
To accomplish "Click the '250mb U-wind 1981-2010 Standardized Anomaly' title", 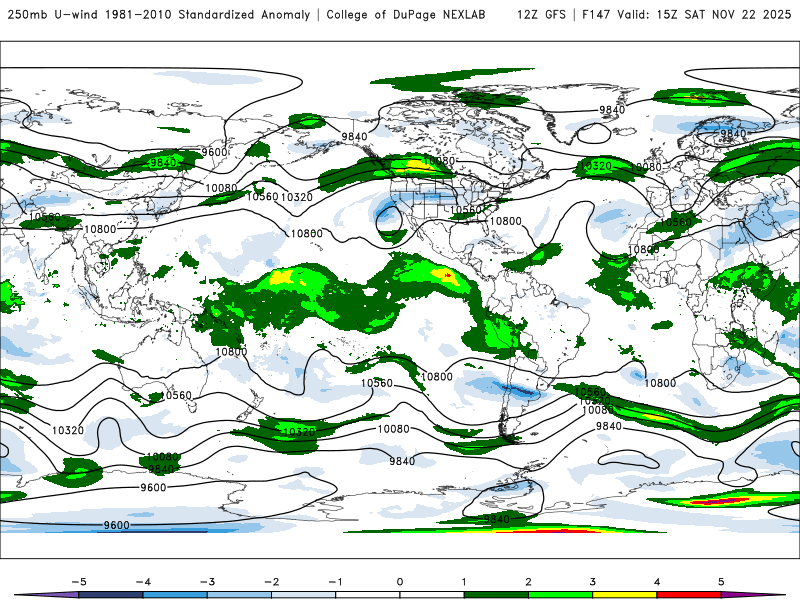I will (159, 14).
